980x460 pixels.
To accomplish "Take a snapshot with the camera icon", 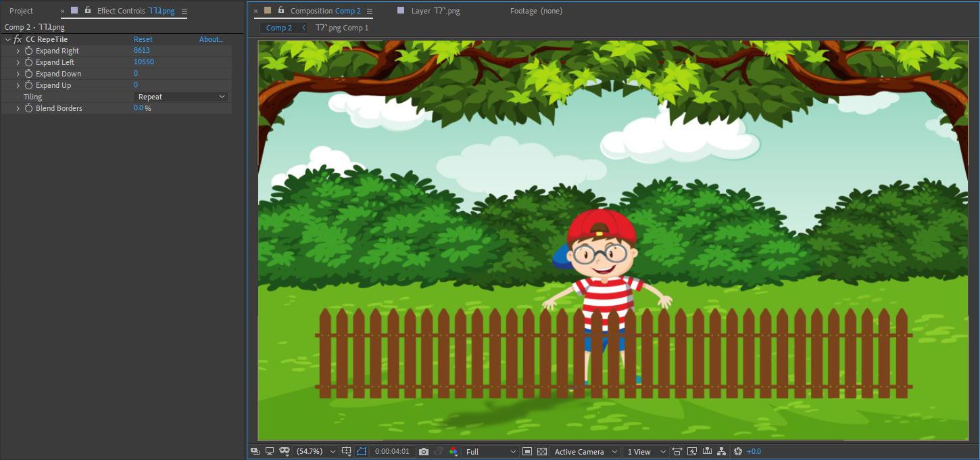I will 424,451.
